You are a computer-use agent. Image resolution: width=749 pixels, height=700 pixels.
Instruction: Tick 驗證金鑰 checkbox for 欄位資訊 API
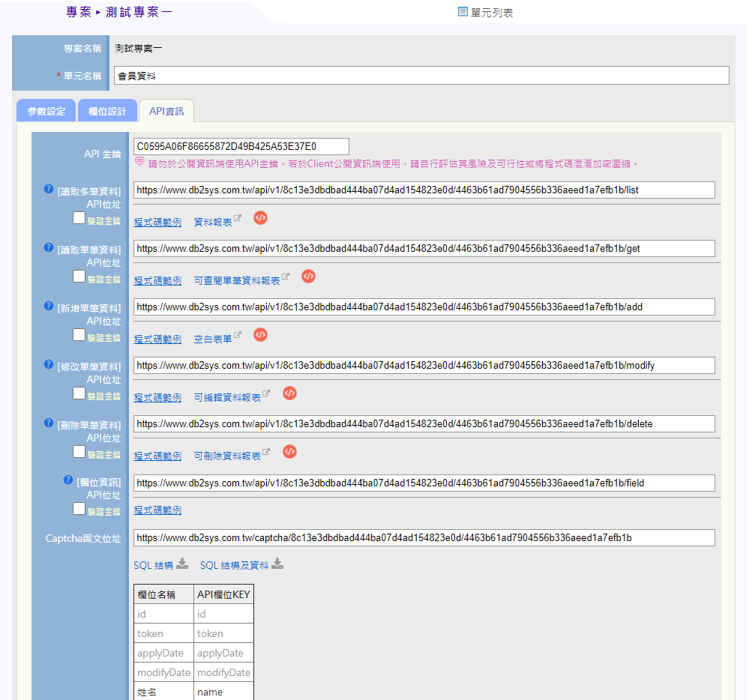79,509
